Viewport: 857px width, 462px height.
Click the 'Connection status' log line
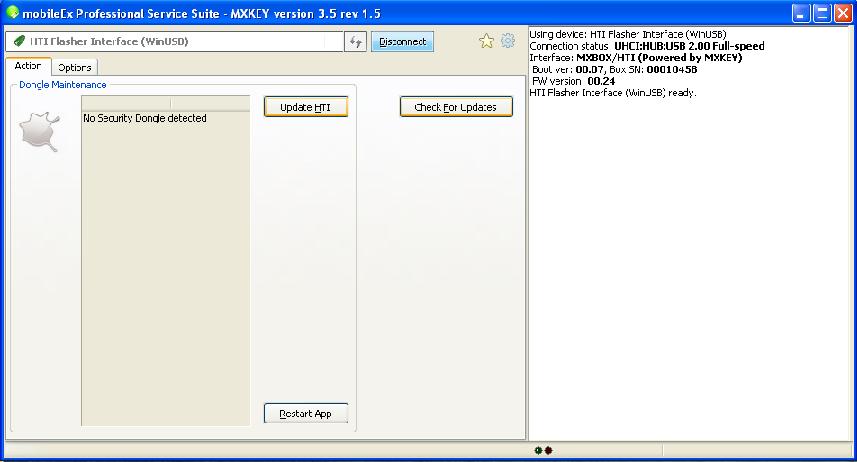click(x=647, y=46)
